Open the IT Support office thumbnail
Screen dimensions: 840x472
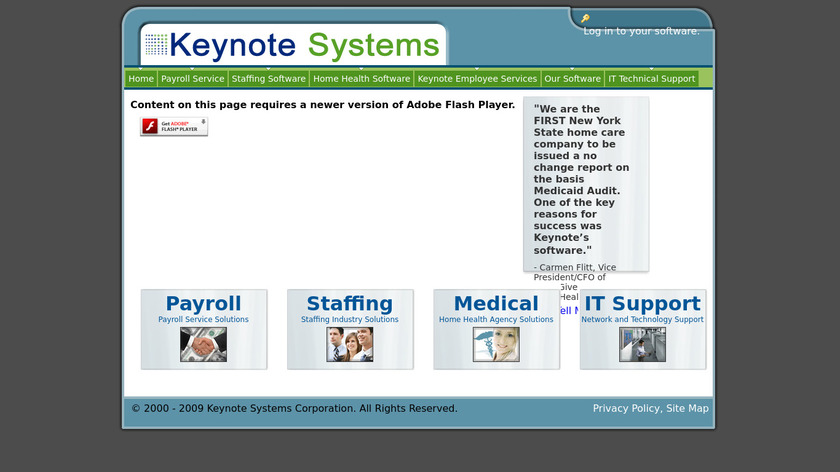(642, 344)
